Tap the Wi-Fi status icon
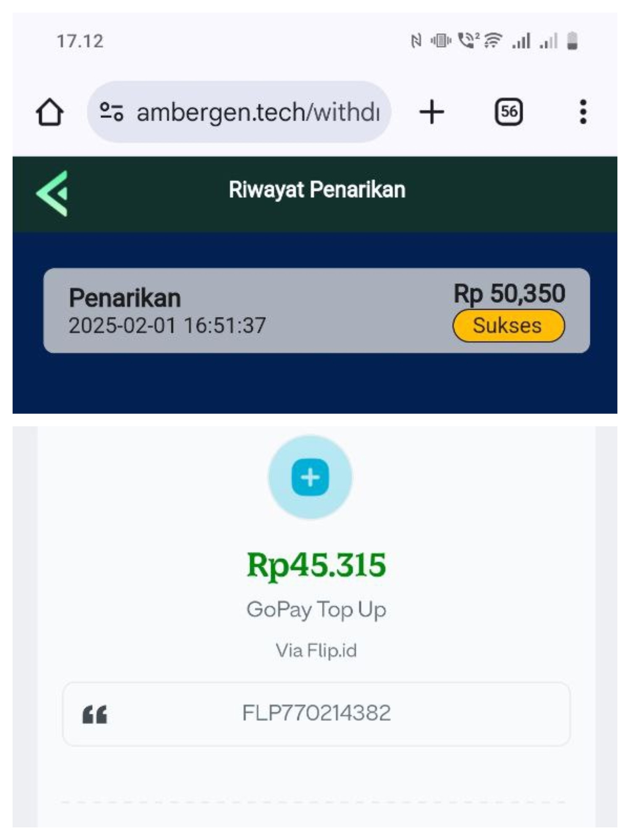This screenshot has width=630, height=840. pyautogui.click(x=493, y=41)
